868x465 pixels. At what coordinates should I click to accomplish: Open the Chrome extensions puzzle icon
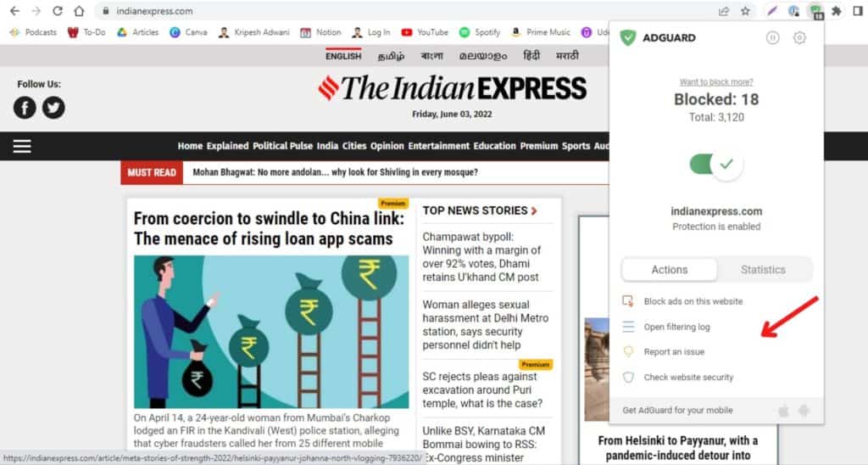point(837,11)
